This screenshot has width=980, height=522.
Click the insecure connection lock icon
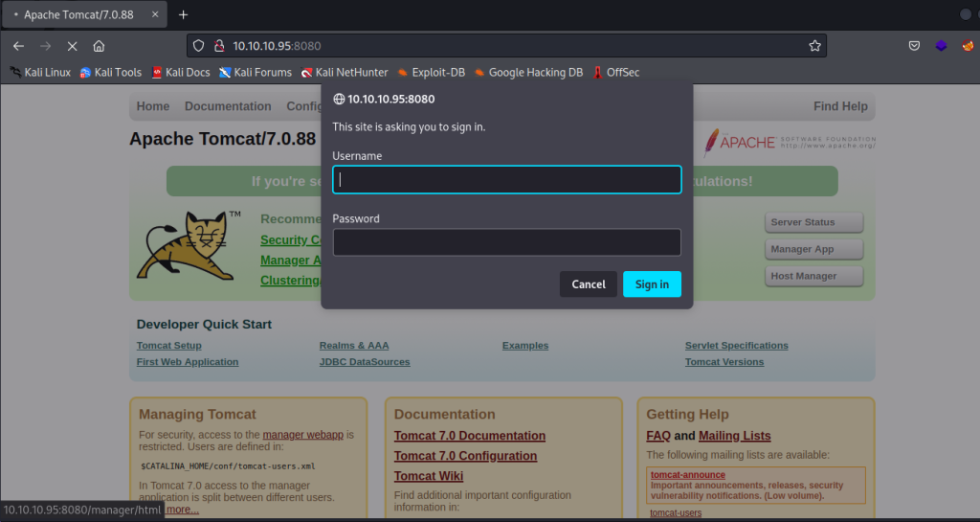point(218,46)
